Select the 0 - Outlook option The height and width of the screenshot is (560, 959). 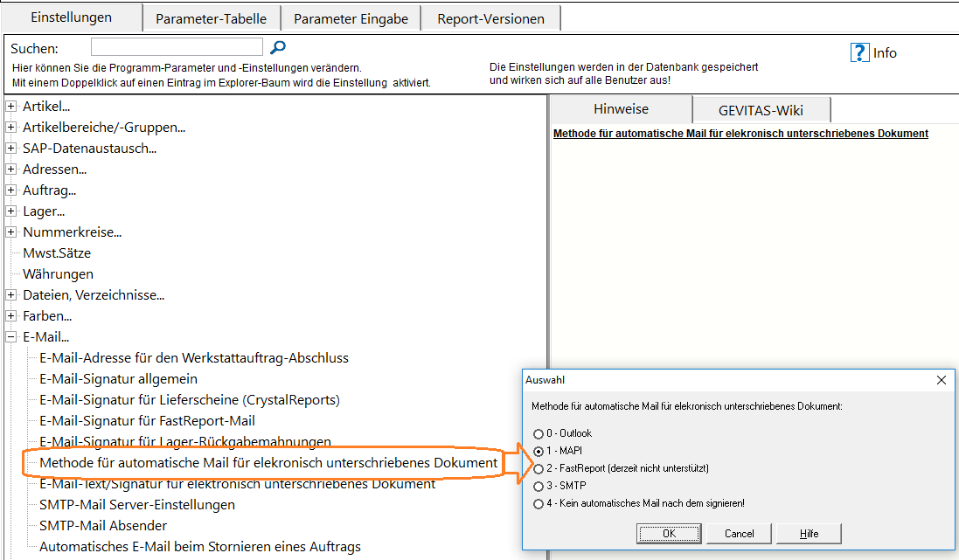pyautogui.click(x=539, y=433)
